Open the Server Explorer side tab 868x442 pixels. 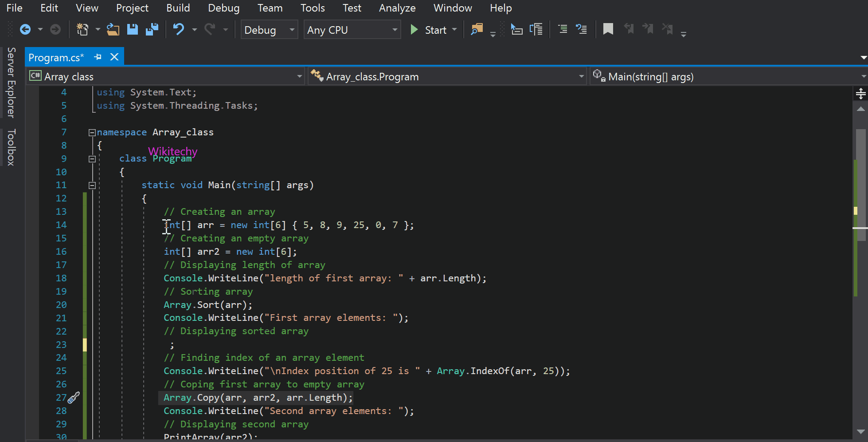[x=11, y=83]
